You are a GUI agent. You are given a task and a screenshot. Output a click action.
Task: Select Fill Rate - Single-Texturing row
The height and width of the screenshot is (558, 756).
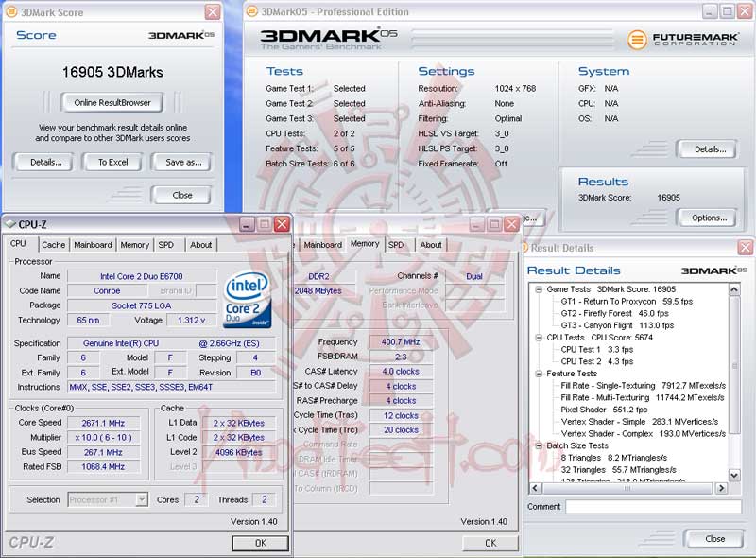click(644, 386)
